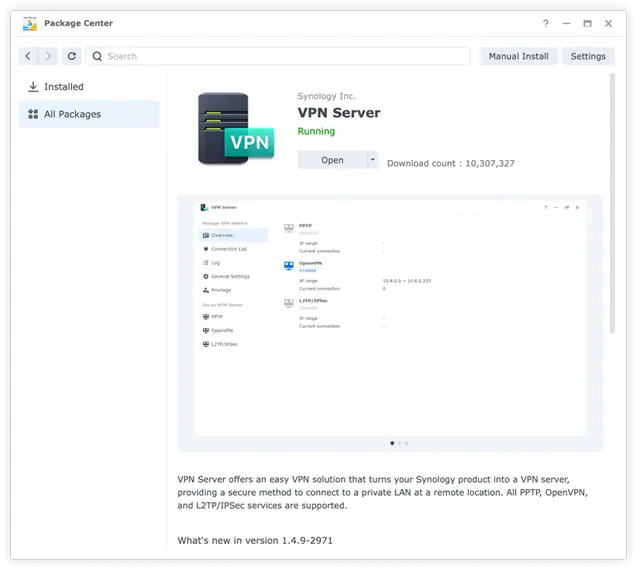Switch to the third screenshot dot

click(407, 442)
